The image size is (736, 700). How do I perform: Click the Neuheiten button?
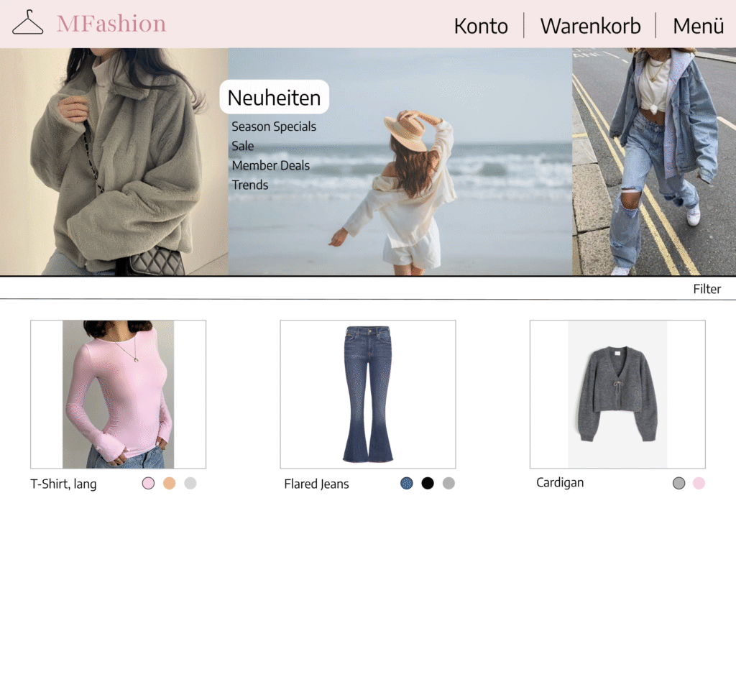[x=274, y=97]
